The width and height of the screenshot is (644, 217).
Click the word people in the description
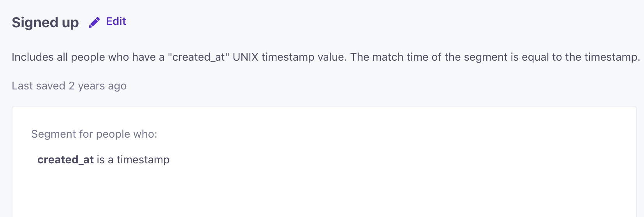click(x=88, y=57)
